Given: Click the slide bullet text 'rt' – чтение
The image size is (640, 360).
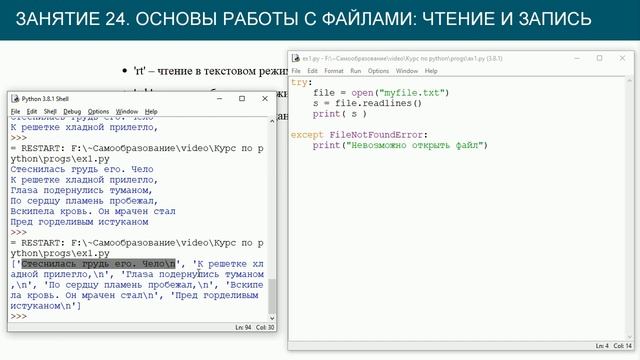Looking at the screenshot, I should [x=211, y=71].
